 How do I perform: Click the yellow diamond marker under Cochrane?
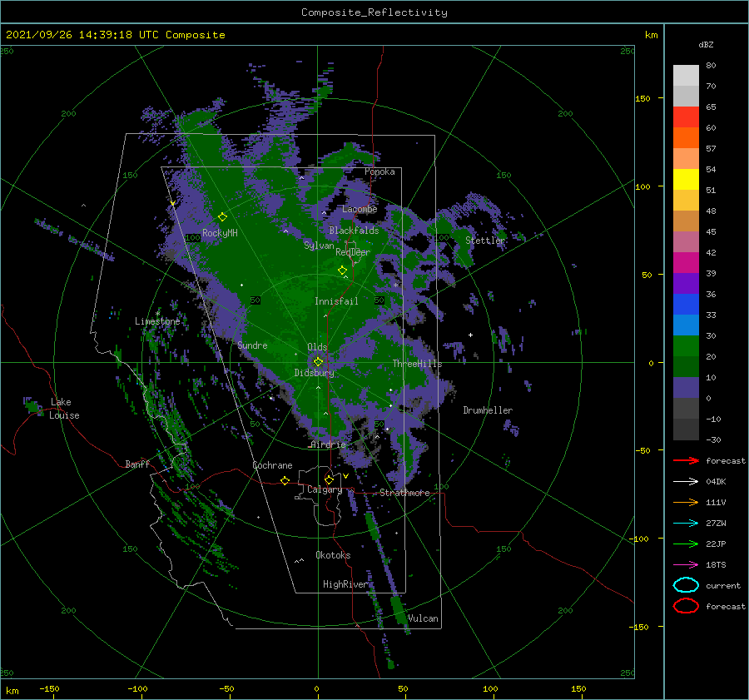coord(285,480)
